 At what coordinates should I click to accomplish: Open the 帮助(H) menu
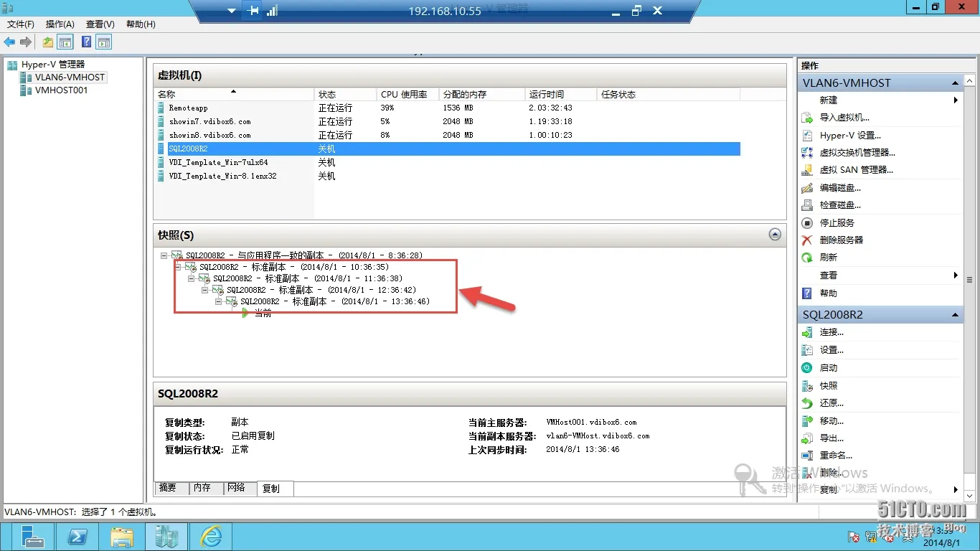[x=141, y=24]
